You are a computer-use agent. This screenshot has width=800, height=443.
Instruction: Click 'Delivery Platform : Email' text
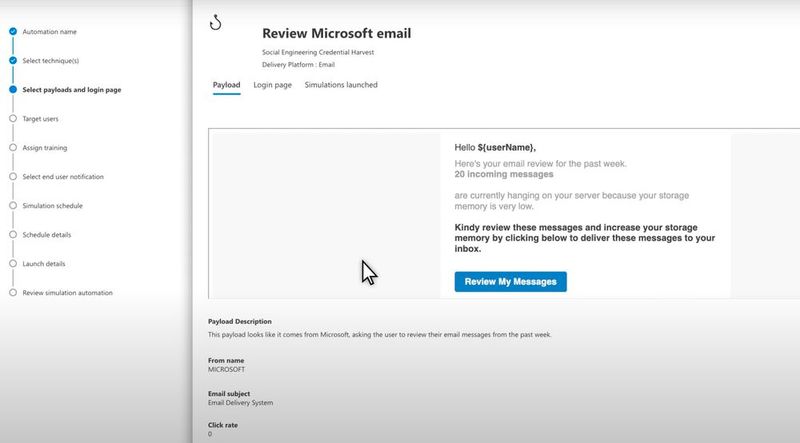click(x=298, y=64)
